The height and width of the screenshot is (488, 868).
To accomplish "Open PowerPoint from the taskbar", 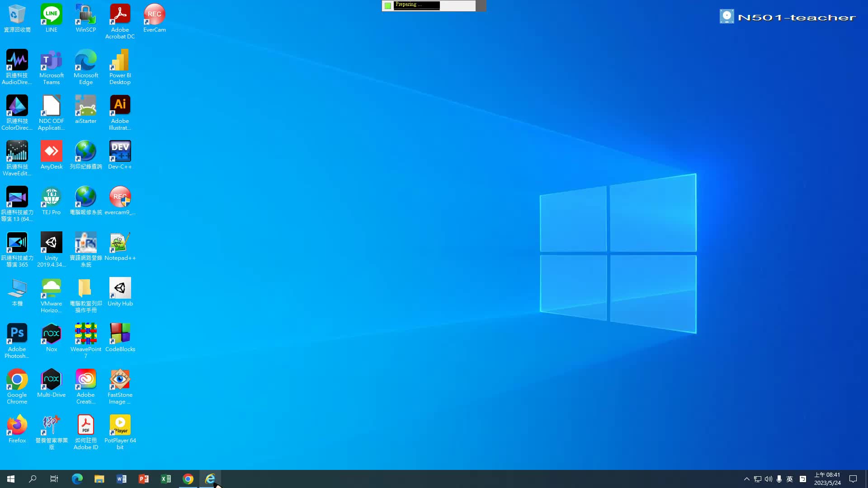I will [144, 479].
